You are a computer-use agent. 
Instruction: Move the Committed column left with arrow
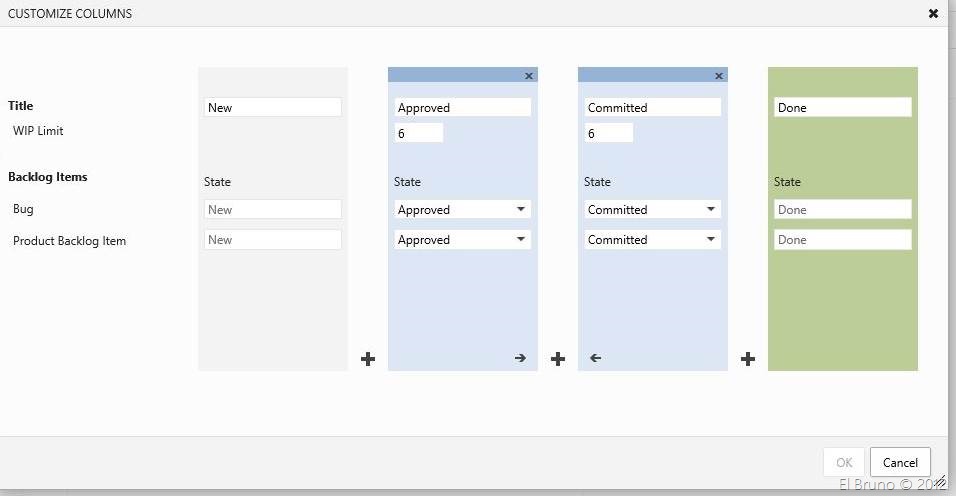596,358
